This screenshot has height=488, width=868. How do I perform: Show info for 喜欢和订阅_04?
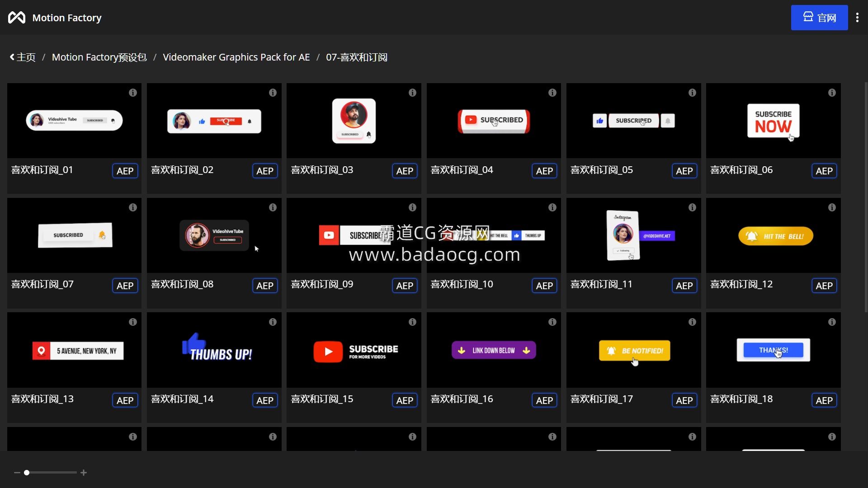click(552, 93)
